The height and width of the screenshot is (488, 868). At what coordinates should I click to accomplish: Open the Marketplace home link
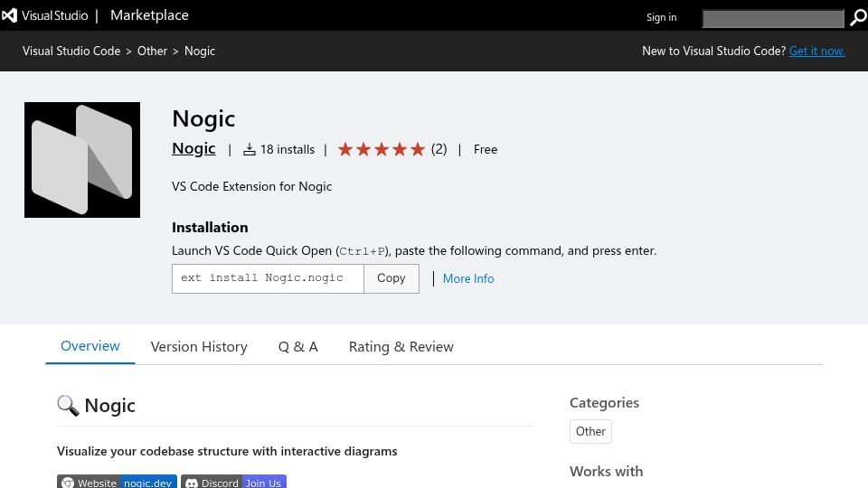pos(149,15)
